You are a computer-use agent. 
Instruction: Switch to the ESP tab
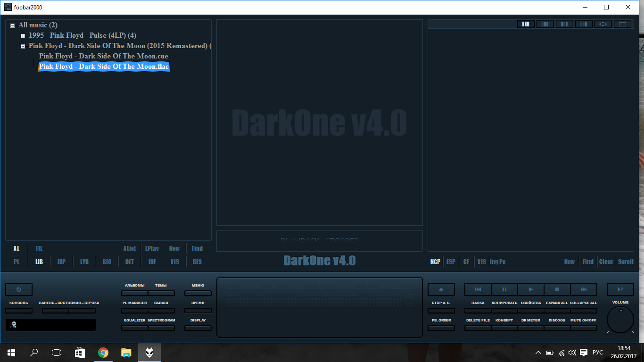click(451, 262)
